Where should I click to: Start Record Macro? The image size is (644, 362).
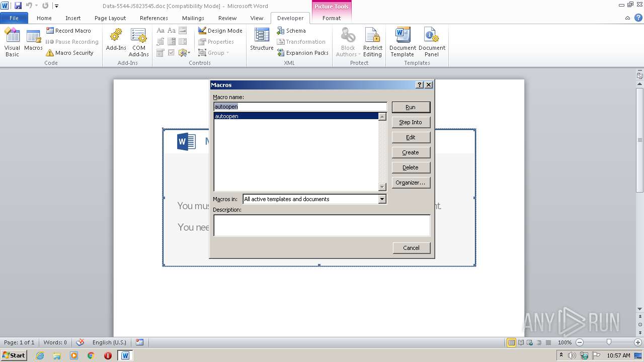(x=68, y=31)
